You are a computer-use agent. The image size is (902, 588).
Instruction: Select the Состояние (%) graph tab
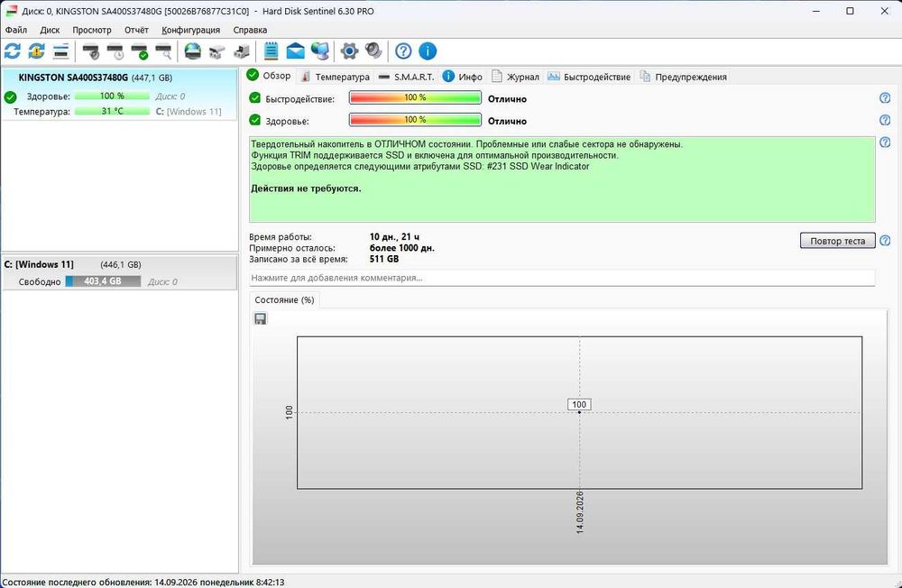[x=284, y=299]
